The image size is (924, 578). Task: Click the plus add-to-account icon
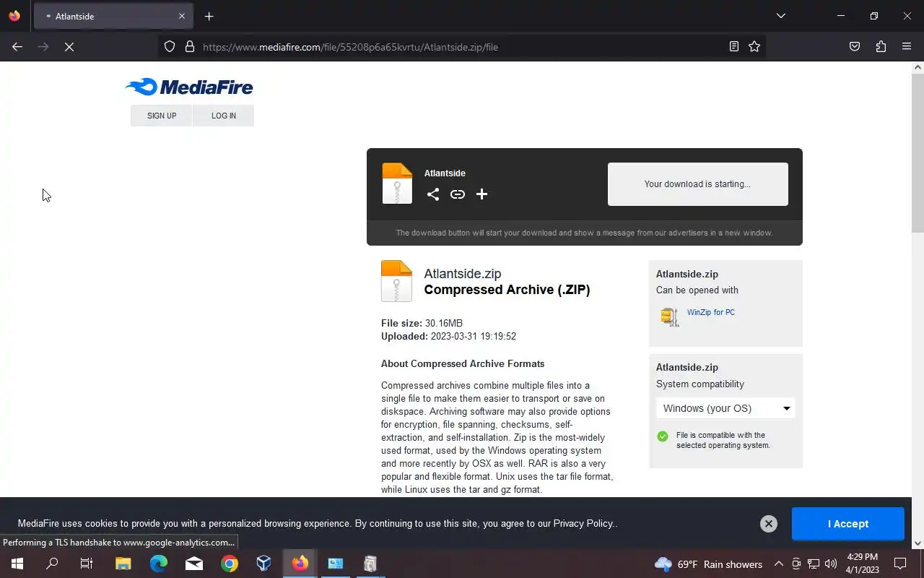click(x=481, y=194)
